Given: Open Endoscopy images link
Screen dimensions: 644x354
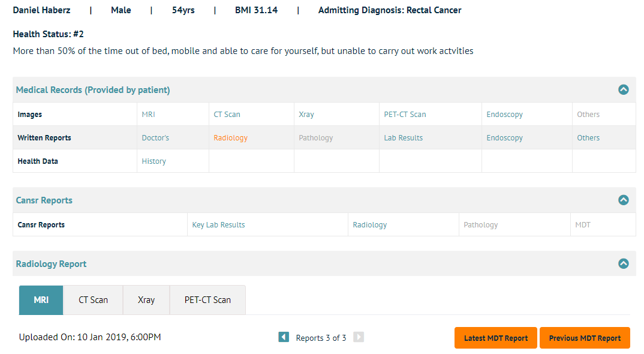Looking at the screenshot, I should pyautogui.click(x=504, y=115).
